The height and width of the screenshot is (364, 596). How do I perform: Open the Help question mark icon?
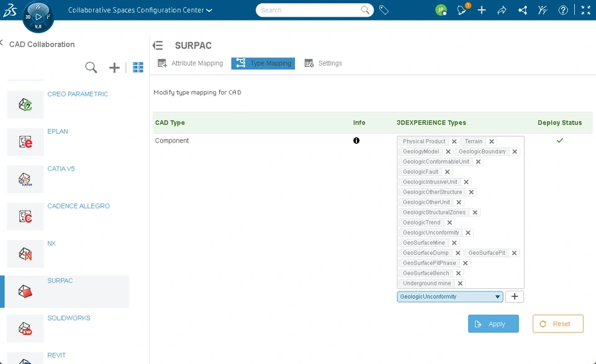coord(563,11)
